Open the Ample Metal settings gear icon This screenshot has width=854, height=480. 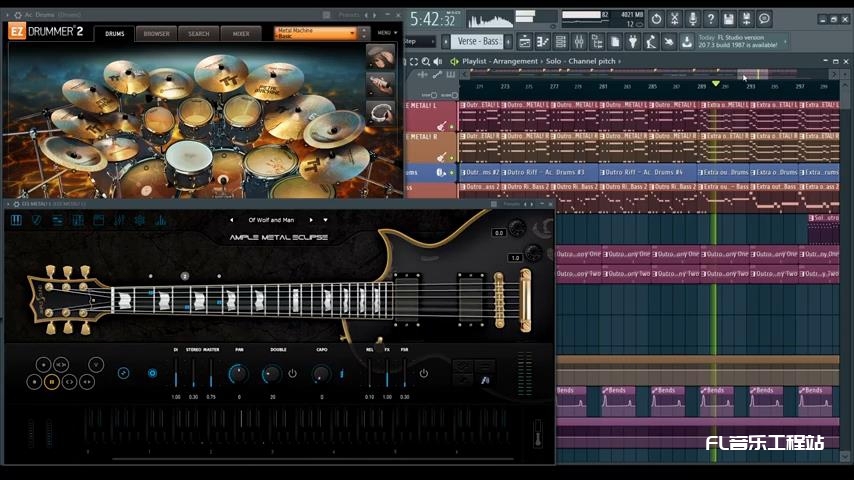tap(140, 220)
